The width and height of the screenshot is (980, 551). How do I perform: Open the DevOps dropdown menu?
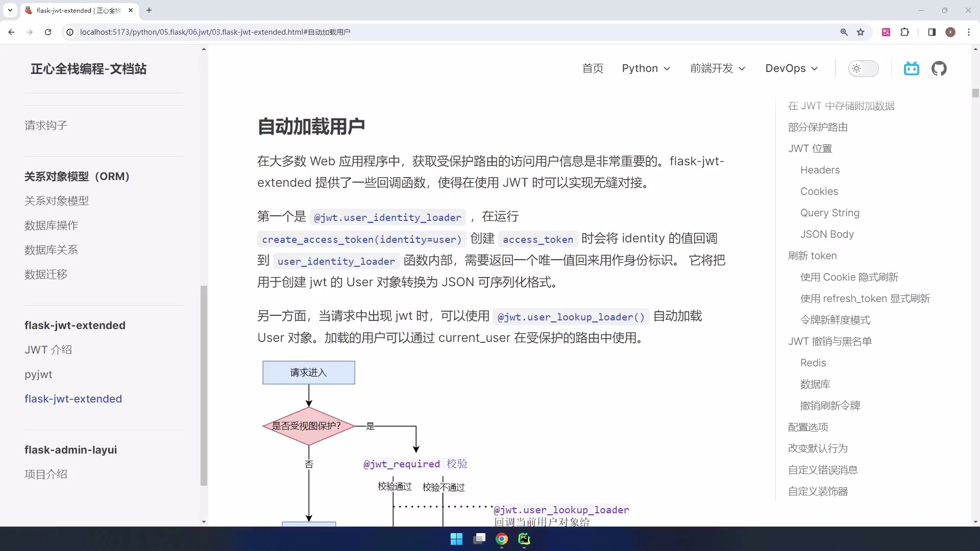click(791, 68)
